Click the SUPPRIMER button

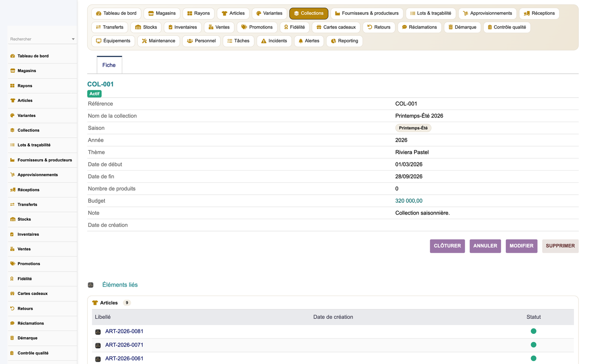pyautogui.click(x=560, y=246)
